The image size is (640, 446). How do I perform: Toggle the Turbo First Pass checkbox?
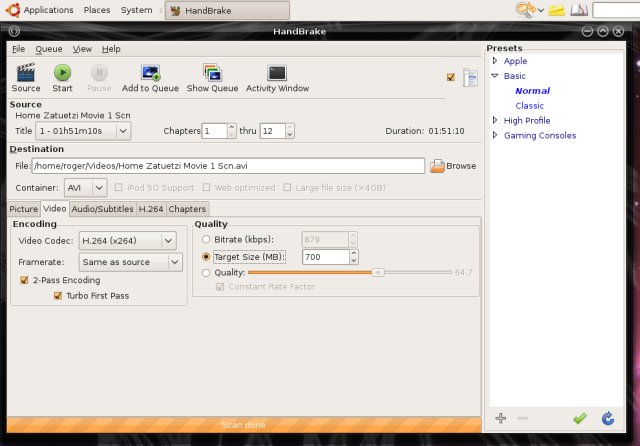(58, 296)
